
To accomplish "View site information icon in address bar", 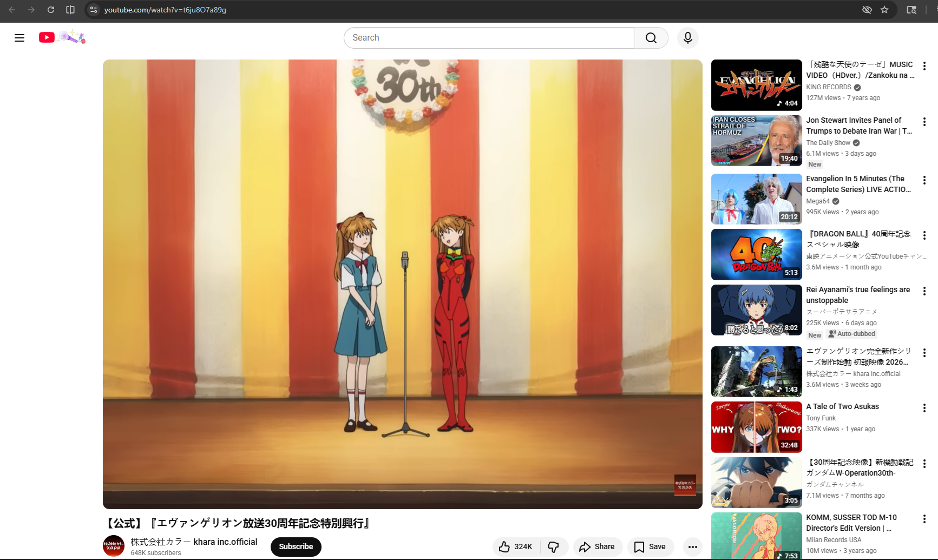I will point(94,10).
